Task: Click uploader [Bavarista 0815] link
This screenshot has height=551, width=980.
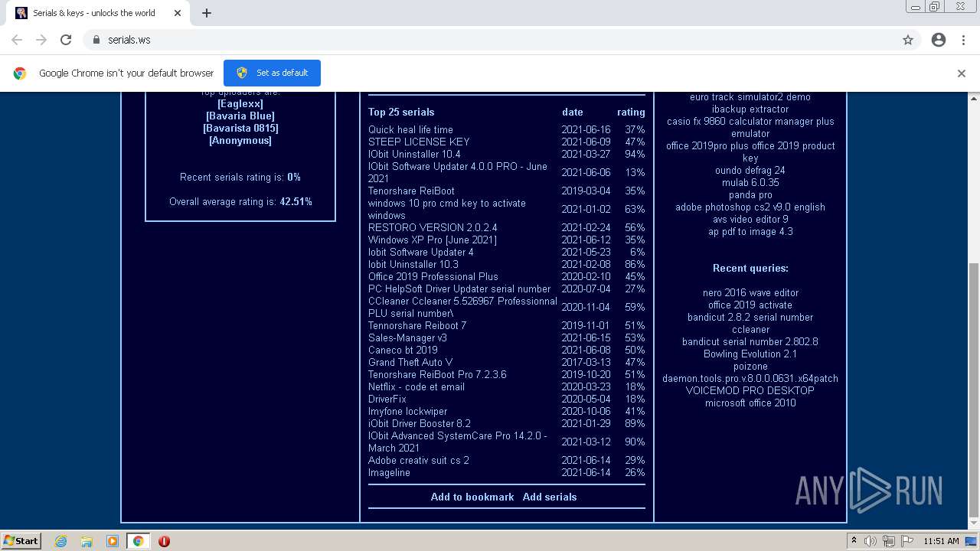Action: coord(240,128)
